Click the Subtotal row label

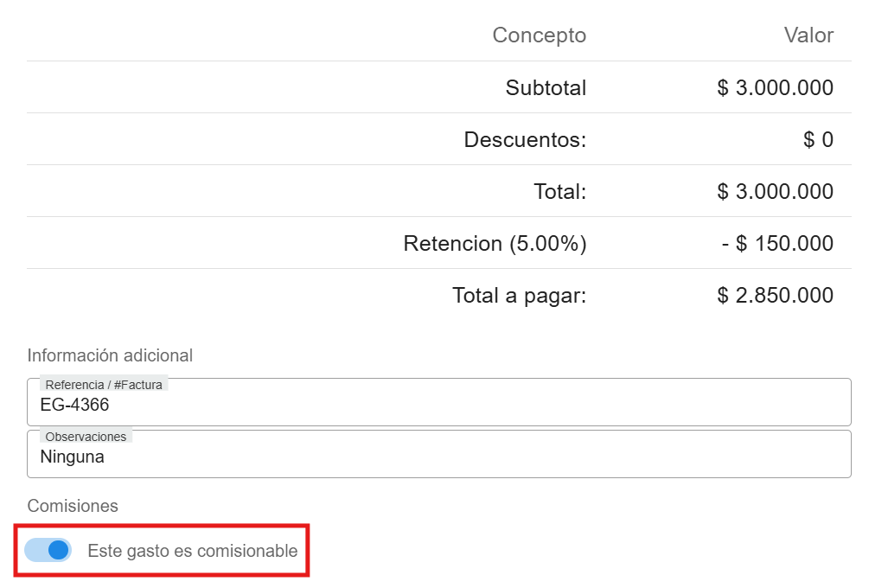[546, 87]
